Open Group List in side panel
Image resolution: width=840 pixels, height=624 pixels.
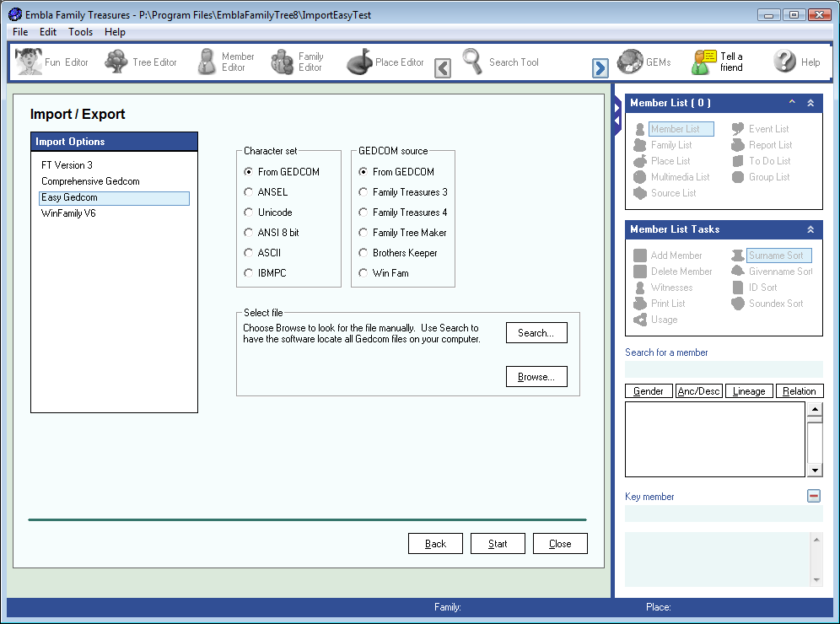(761, 177)
